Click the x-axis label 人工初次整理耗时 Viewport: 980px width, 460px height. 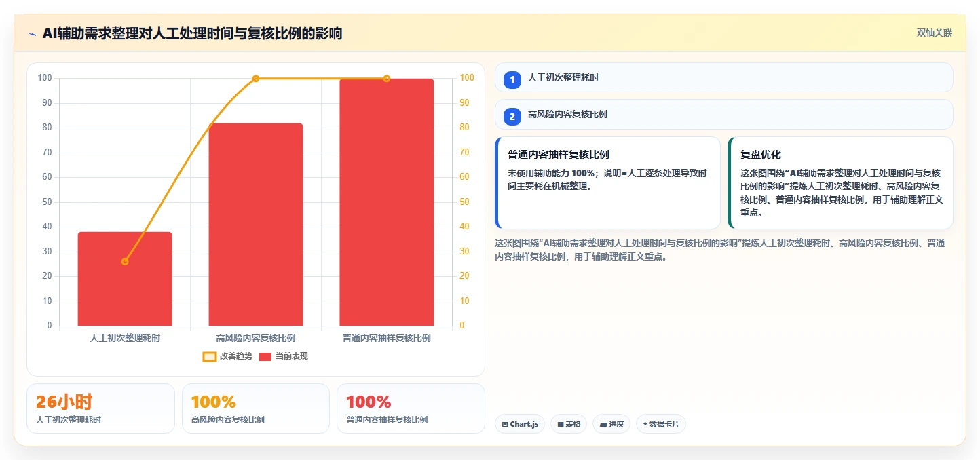coord(125,337)
